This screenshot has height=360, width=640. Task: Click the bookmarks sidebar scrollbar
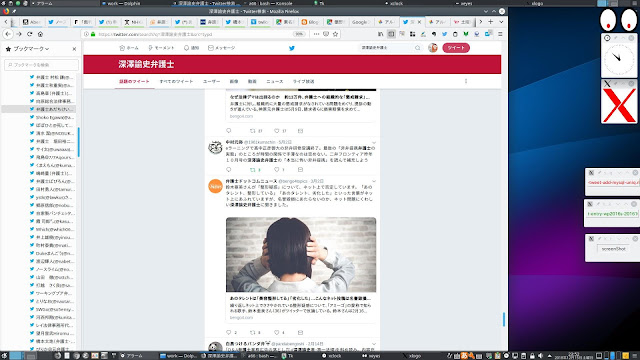(x=78, y=142)
